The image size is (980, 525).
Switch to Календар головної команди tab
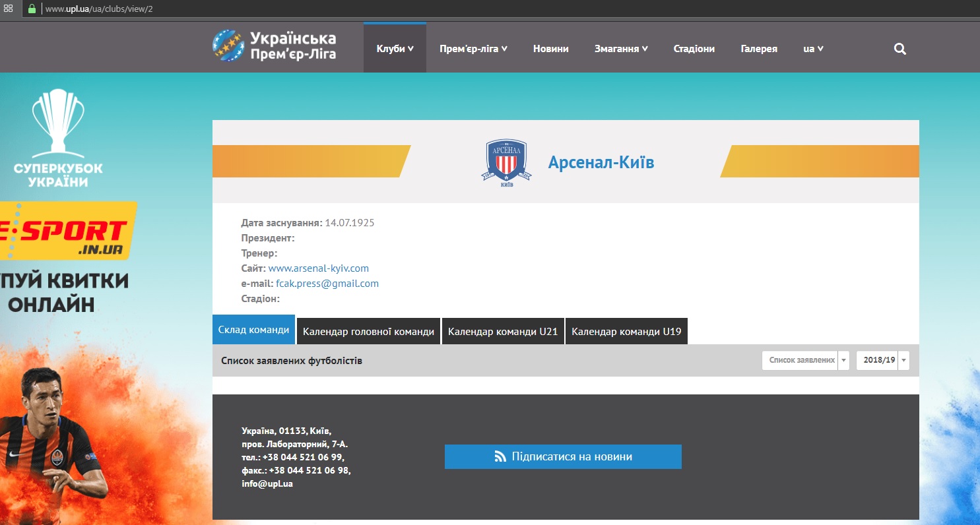click(368, 331)
